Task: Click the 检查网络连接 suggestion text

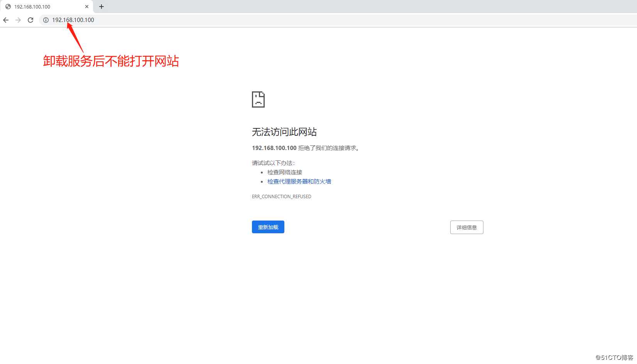Action: 285,172
